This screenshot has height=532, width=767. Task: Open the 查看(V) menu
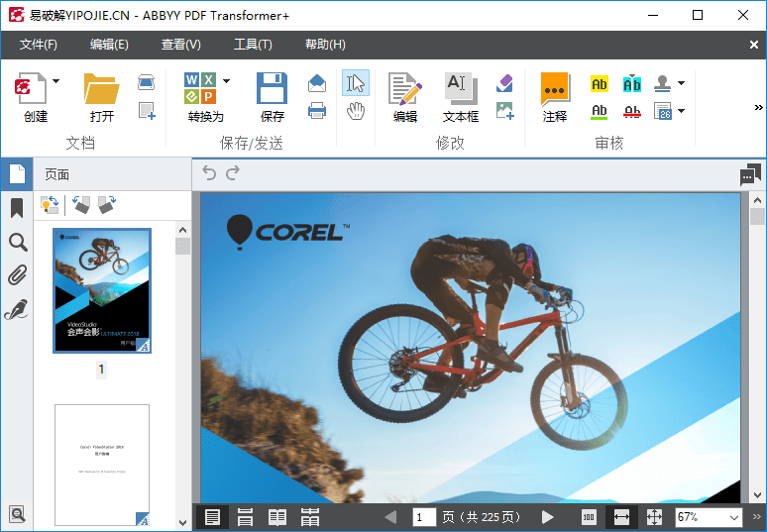coord(181,45)
